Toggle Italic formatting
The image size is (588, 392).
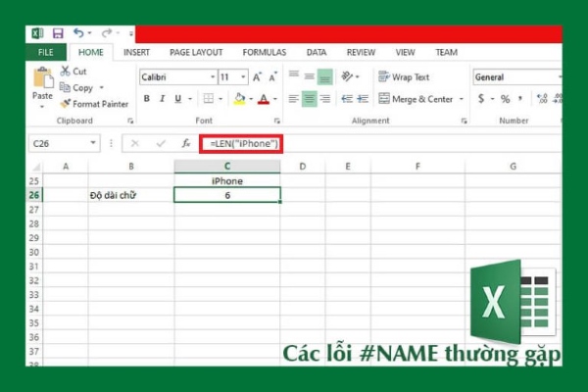click(162, 99)
